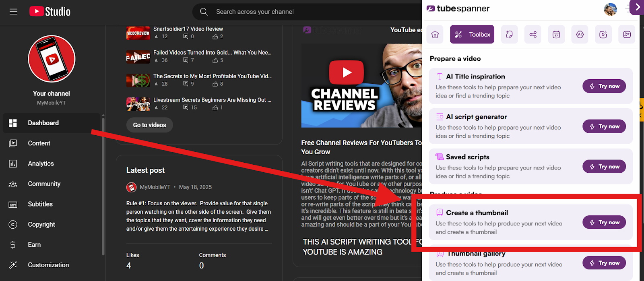Click the Analytics bar chart icon
644x281 pixels.
[13, 163]
